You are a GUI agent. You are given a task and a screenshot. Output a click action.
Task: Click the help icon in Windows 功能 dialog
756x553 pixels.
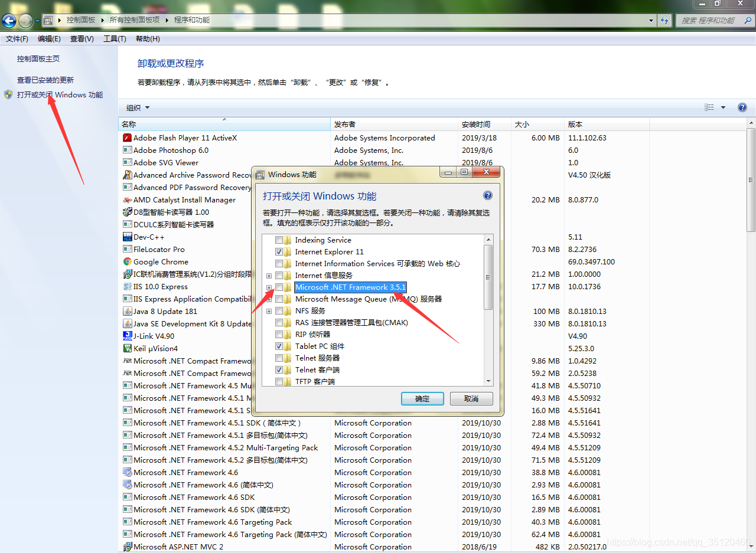click(x=487, y=195)
